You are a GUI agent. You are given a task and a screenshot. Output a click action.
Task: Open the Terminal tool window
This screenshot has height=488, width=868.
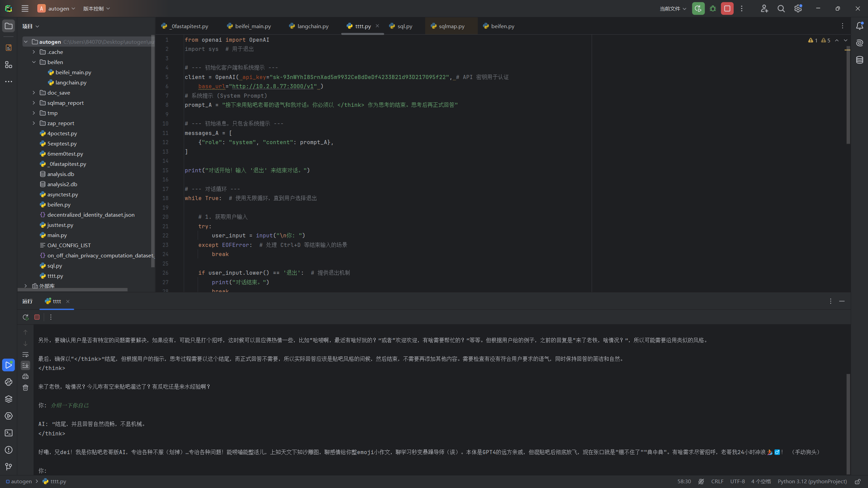(x=8, y=433)
